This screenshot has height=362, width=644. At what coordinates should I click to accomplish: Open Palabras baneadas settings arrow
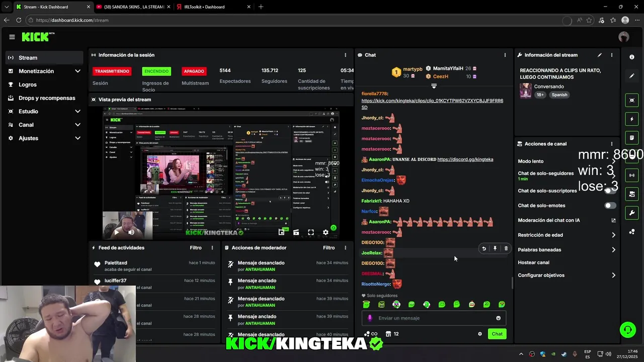pos(613,249)
